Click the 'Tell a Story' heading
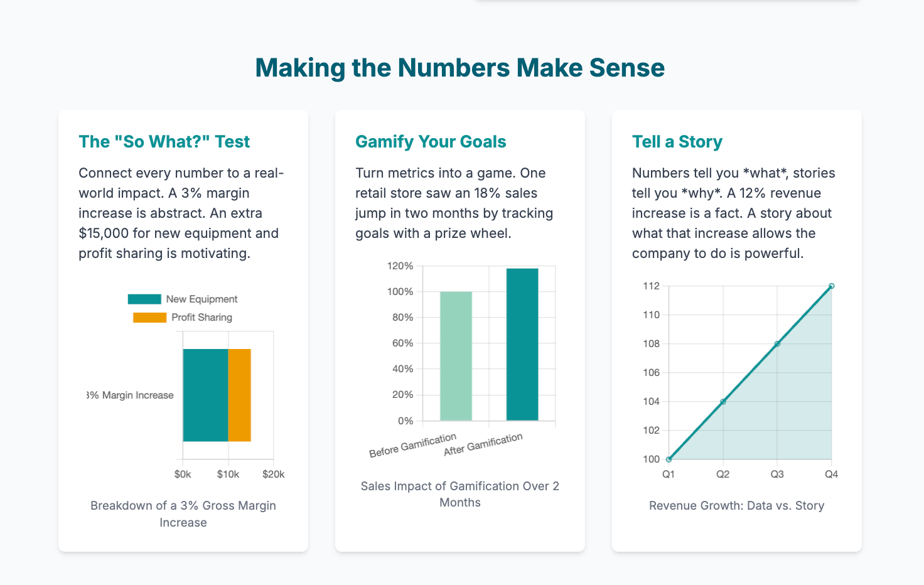 tap(677, 142)
